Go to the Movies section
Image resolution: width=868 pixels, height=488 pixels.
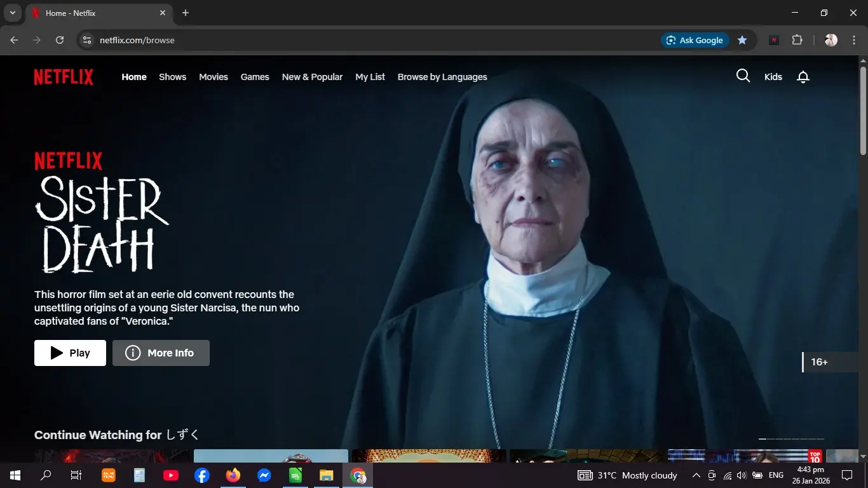pos(214,77)
